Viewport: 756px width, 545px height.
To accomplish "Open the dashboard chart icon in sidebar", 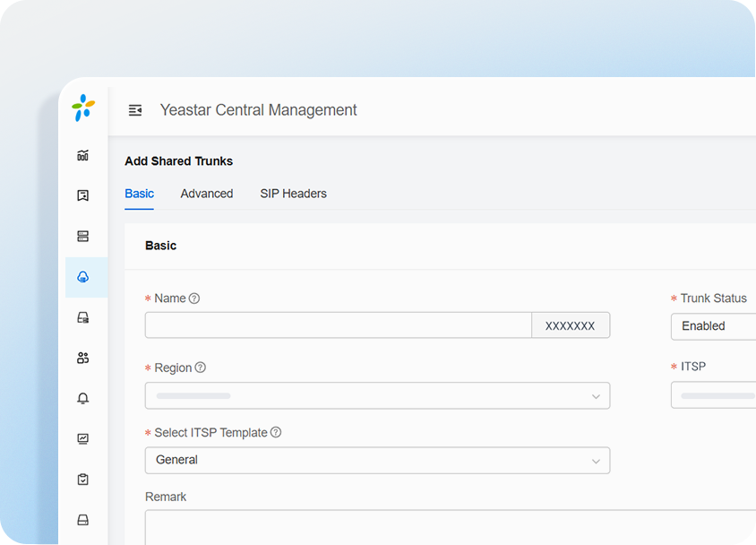I will pyautogui.click(x=83, y=155).
